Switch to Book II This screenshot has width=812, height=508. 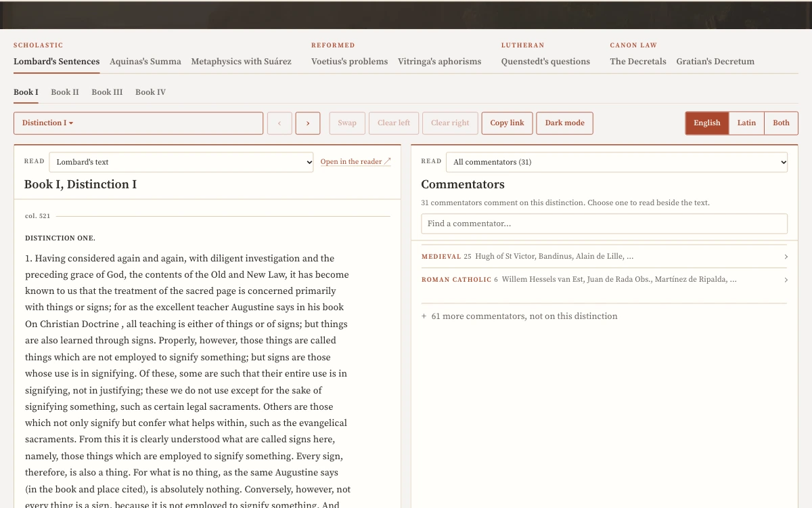(65, 92)
